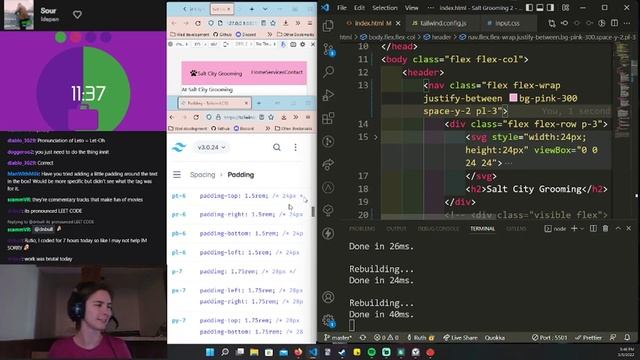This screenshot has height=360, width=640.
Task: Switch to the Output panel tab
Action: pos(396,229)
